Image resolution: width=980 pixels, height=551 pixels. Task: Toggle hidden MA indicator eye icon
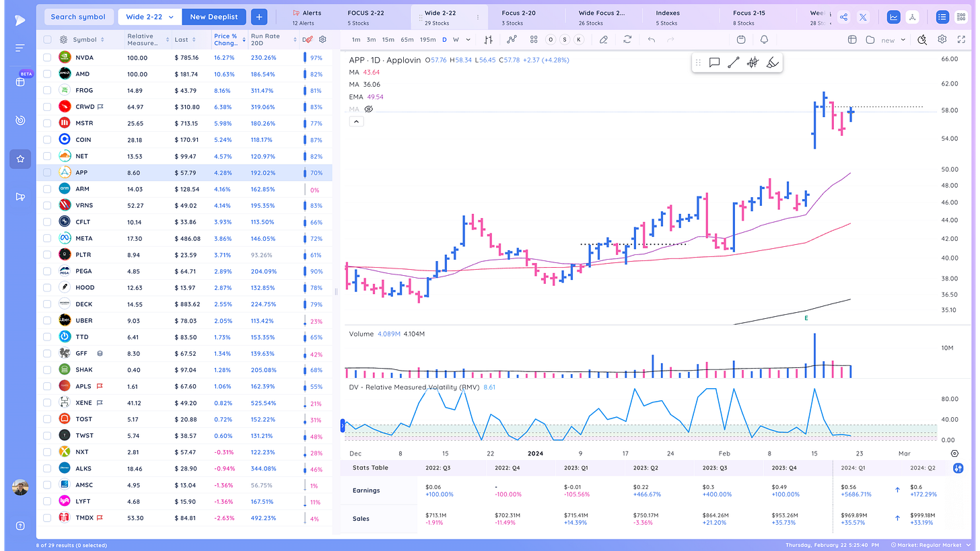[368, 109]
